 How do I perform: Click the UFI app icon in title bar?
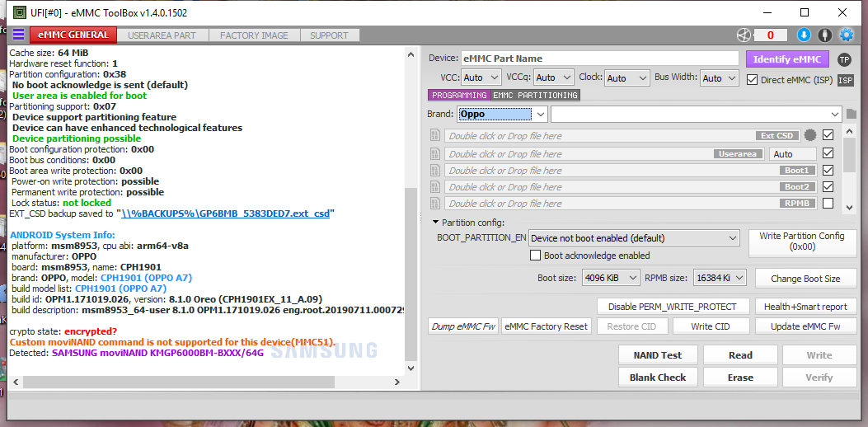coord(19,12)
